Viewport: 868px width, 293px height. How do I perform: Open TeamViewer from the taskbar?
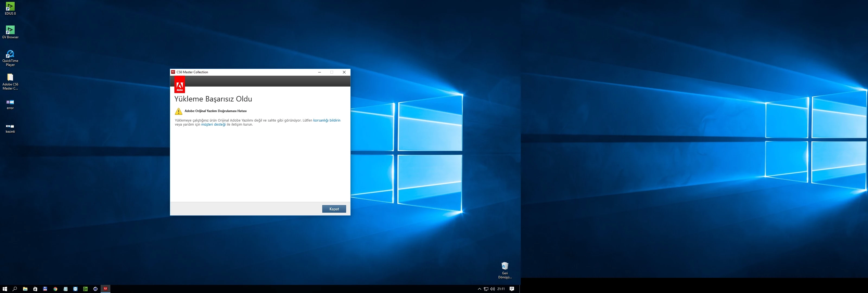pyautogui.click(x=75, y=289)
